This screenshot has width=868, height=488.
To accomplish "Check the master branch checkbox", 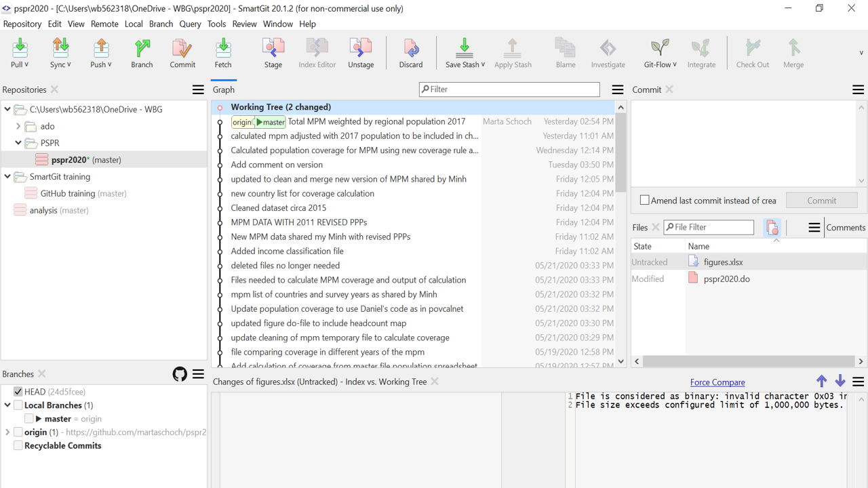I will pos(29,419).
